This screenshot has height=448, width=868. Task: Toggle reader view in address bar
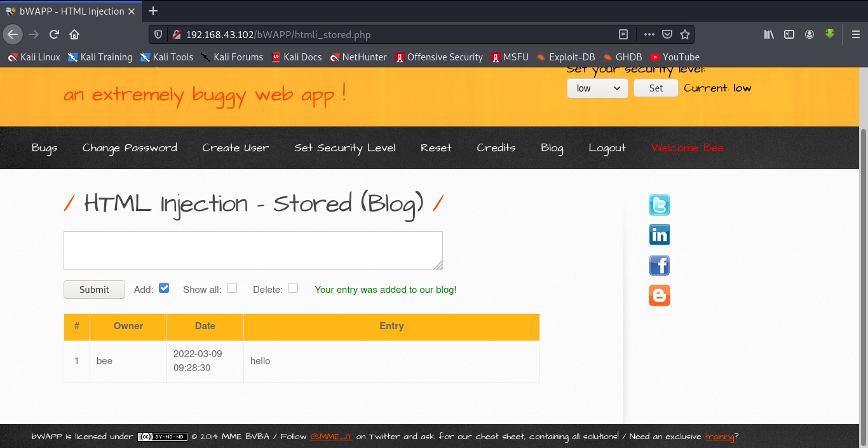pyautogui.click(x=623, y=34)
